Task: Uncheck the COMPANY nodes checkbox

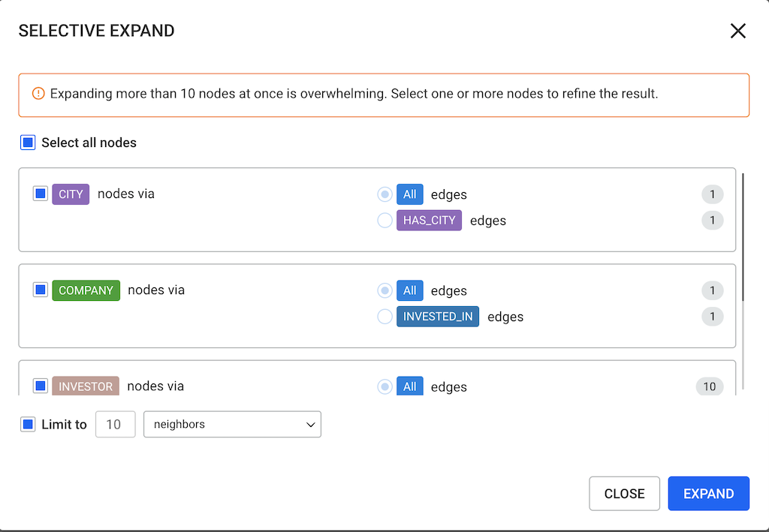Action: coord(41,290)
